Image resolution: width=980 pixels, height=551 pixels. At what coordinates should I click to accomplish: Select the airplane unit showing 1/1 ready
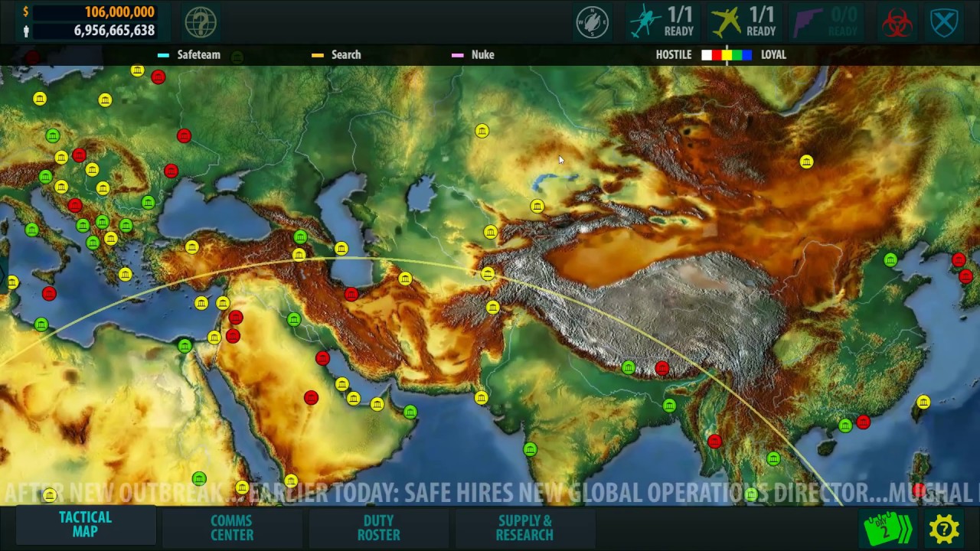click(743, 22)
